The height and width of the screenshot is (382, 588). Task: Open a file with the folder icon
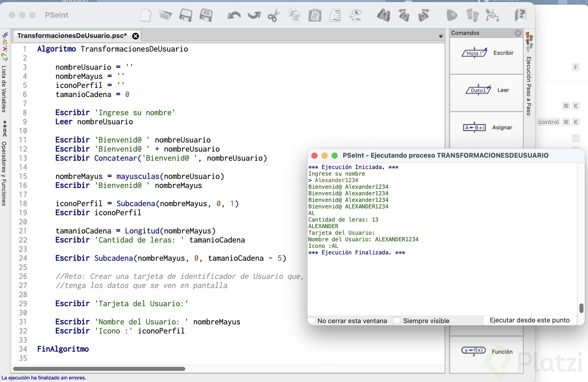165,15
